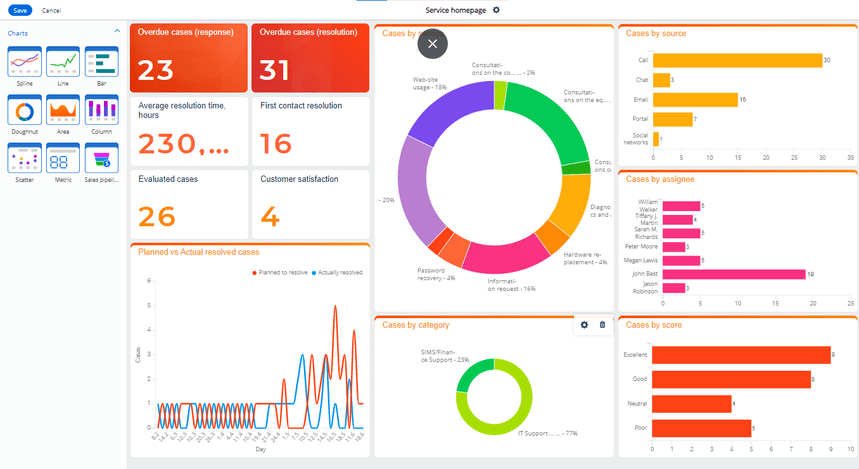Pick the Doughnut chart icon
The image size is (859, 469).
tap(25, 110)
